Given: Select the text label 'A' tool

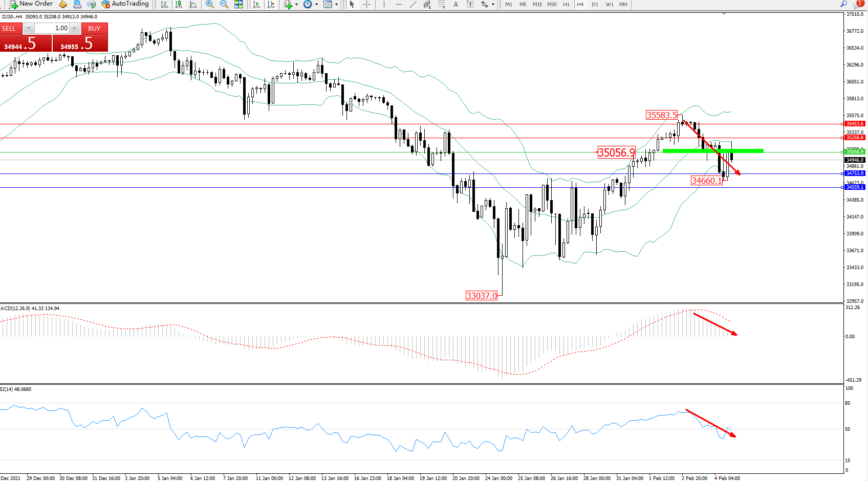Looking at the screenshot, I should click(455, 4).
